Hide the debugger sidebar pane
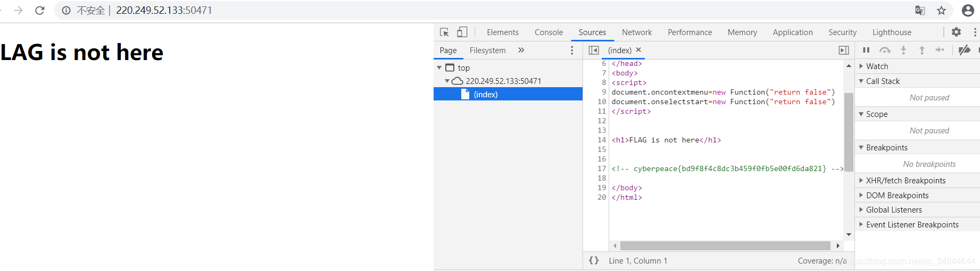 point(844,50)
